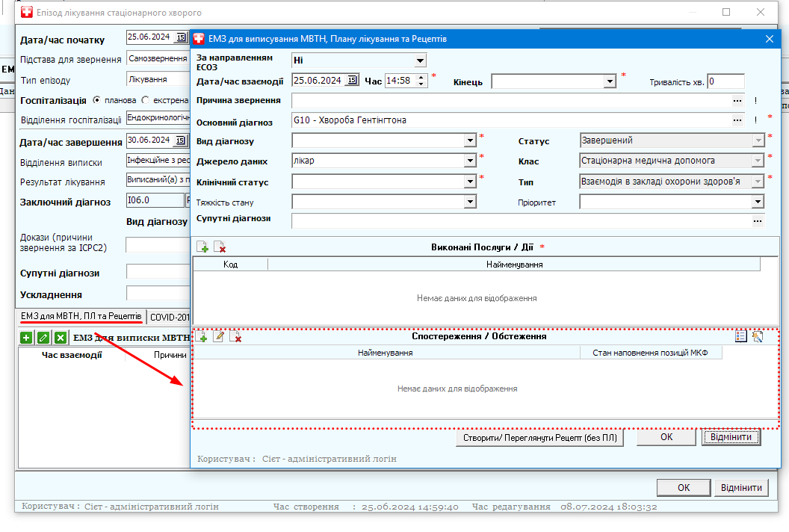
Task: Click Час взаємодії column header
Action: click(72, 355)
